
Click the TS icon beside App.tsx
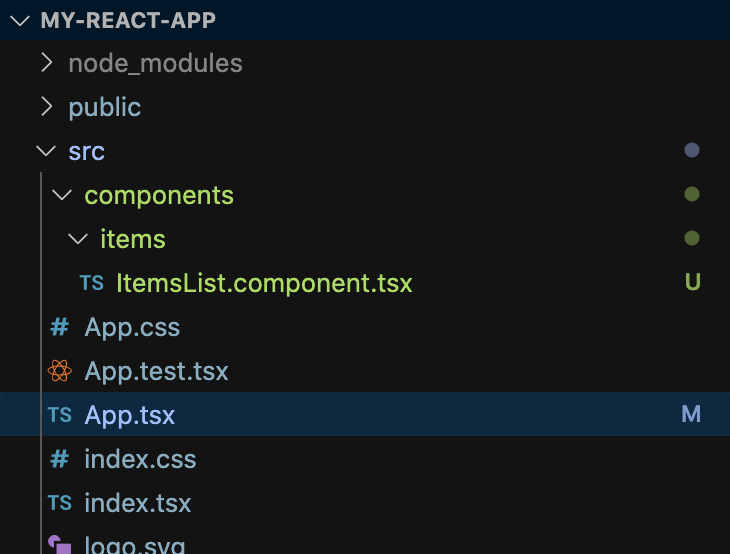[x=60, y=414]
